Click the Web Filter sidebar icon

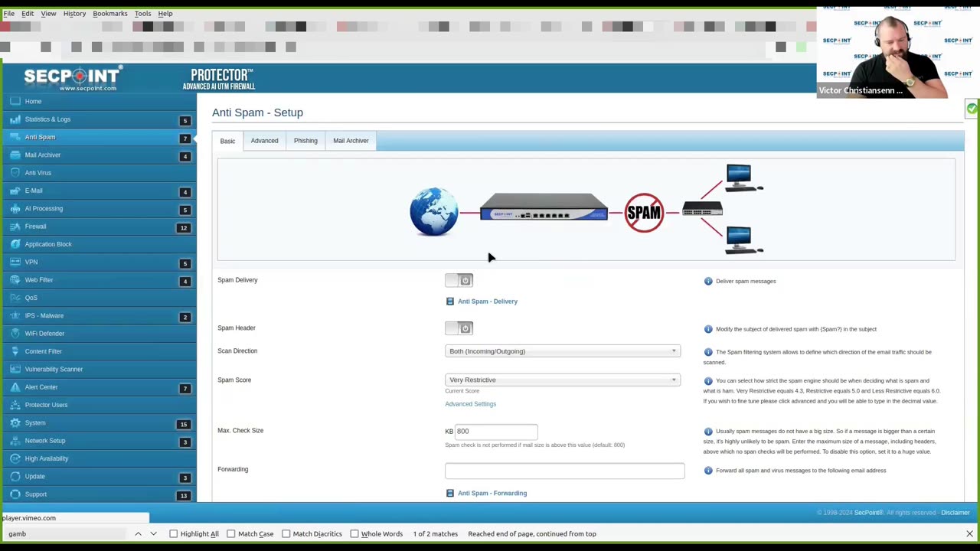pos(15,280)
